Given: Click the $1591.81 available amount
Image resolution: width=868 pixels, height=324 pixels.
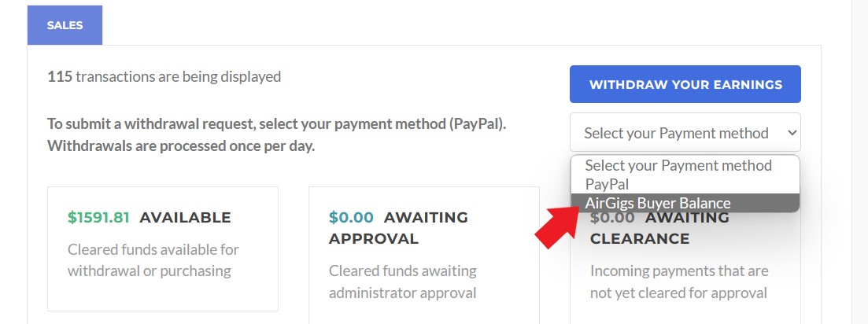Looking at the screenshot, I should pyautogui.click(x=98, y=218).
